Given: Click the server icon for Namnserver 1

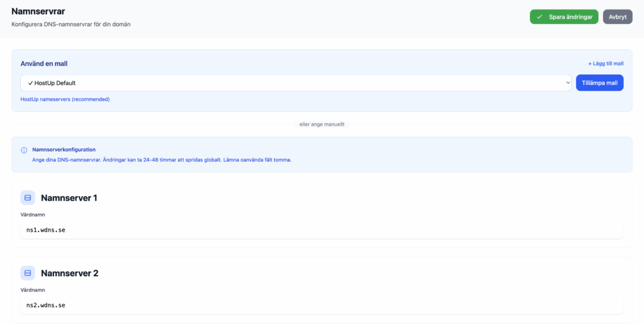Looking at the screenshot, I should pos(28,198).
